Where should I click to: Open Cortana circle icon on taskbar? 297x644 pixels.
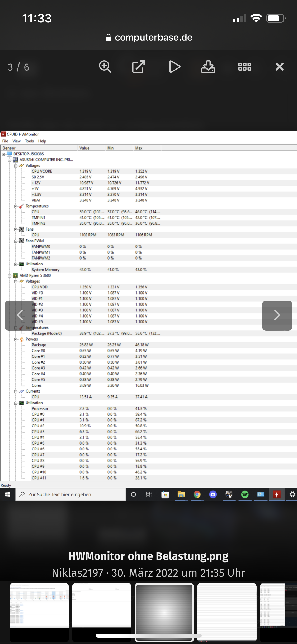134,494
